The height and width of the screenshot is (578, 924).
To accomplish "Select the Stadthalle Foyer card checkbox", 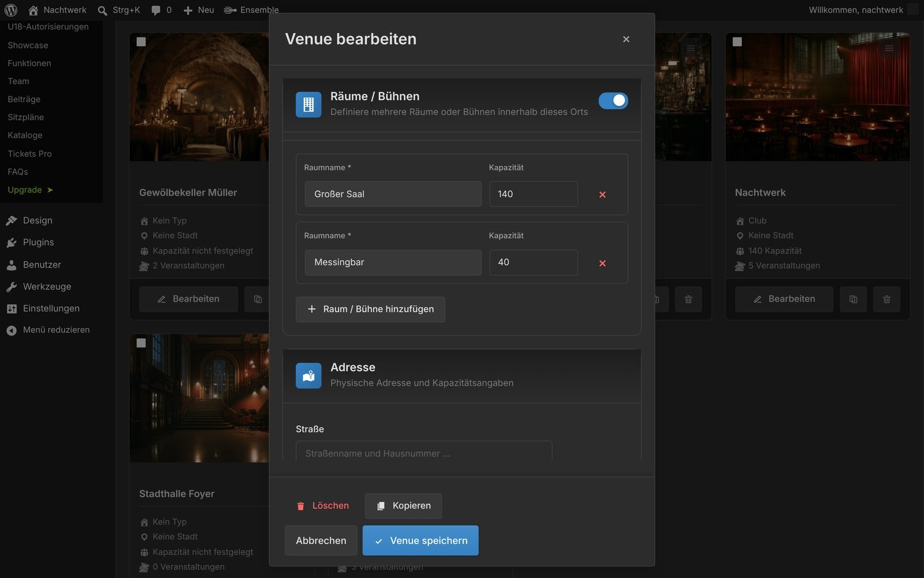I will pos(141,343).
